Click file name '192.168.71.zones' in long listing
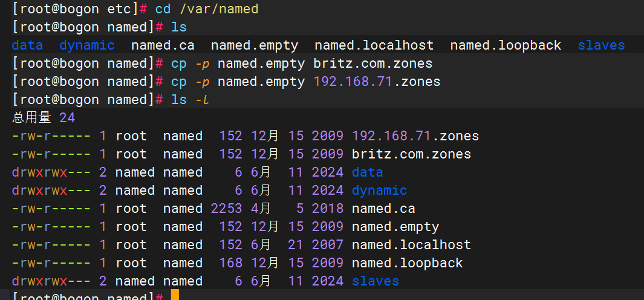Screen dimensions: 644x300 click(x=415, y=136)
